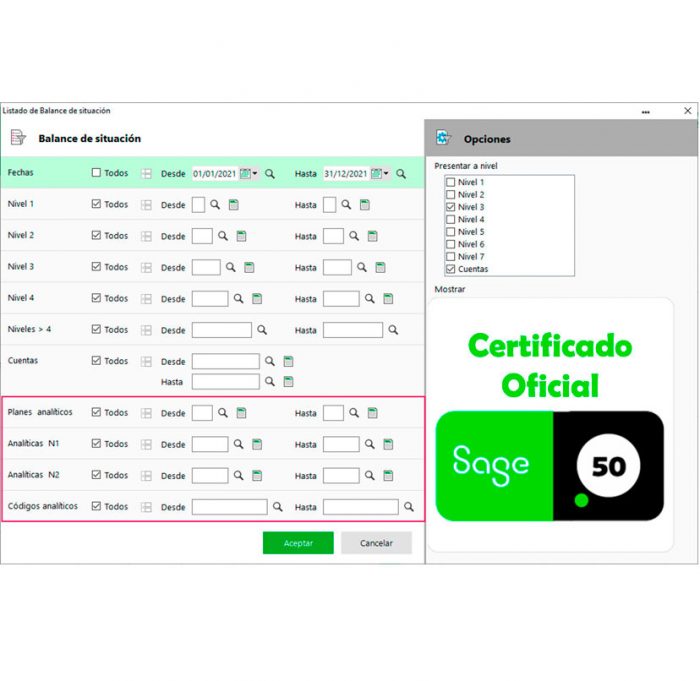Click Desde date field 01/01/2021
This screenshot has width=700, height=681.
tap(215, 174)
